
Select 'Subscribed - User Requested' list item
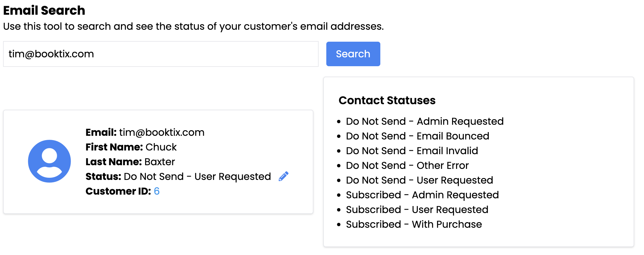pyautogui.click(x=417, y=210)
